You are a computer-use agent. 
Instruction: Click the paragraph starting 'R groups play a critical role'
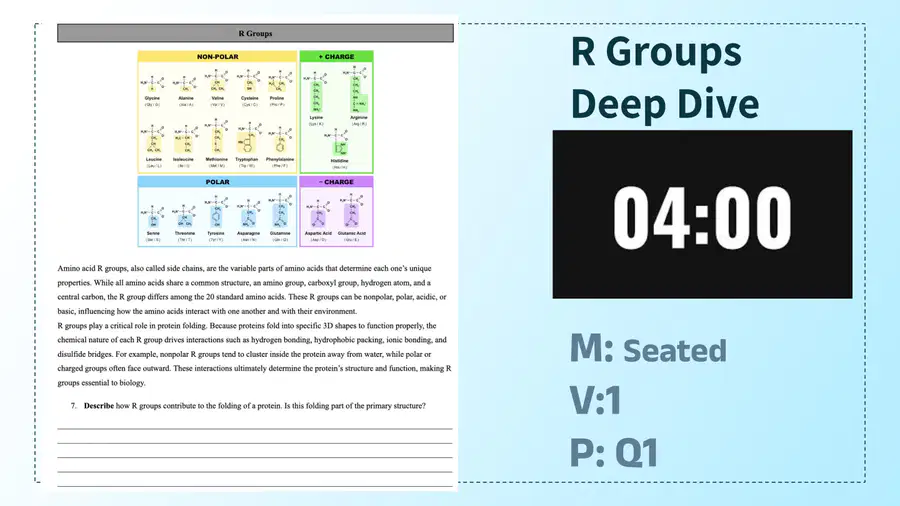254,354
